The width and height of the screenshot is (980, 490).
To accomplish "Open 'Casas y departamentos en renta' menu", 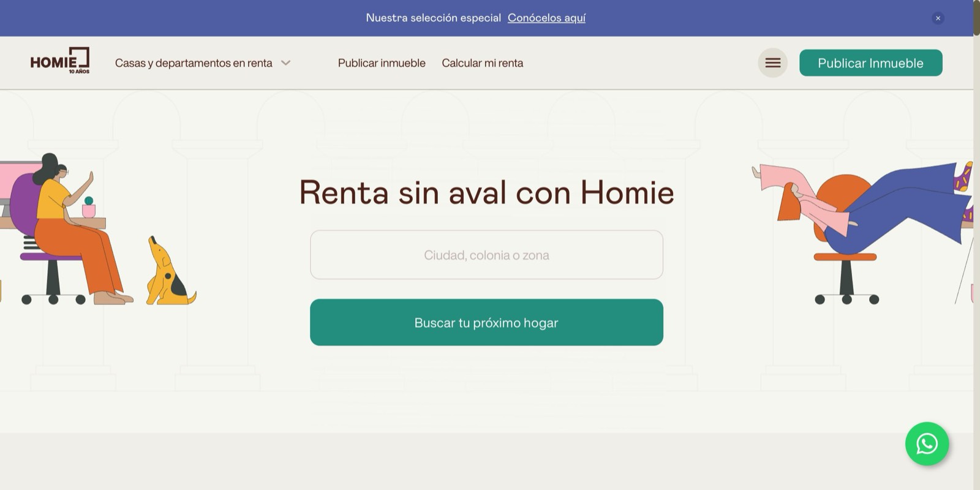I will [x=194, y=63].
